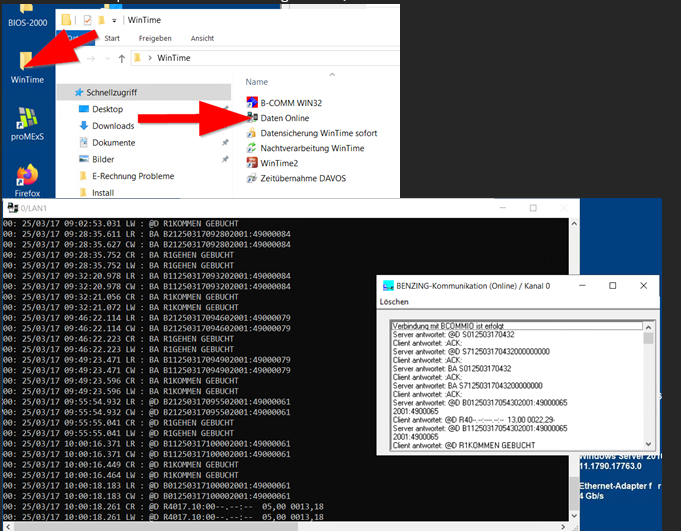Launch the WinTime2 application icon
This screenshot has width=681, height=531.
[x=252, y=163]
